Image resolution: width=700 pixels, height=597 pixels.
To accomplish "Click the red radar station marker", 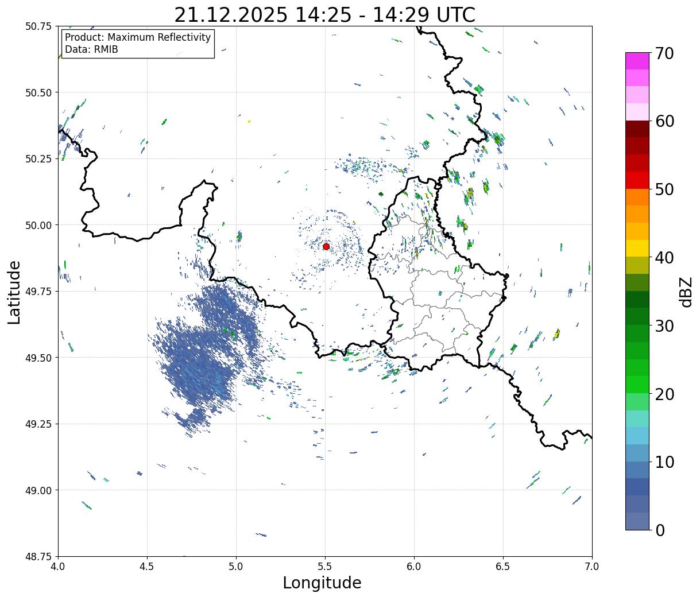I will point(326,246).
